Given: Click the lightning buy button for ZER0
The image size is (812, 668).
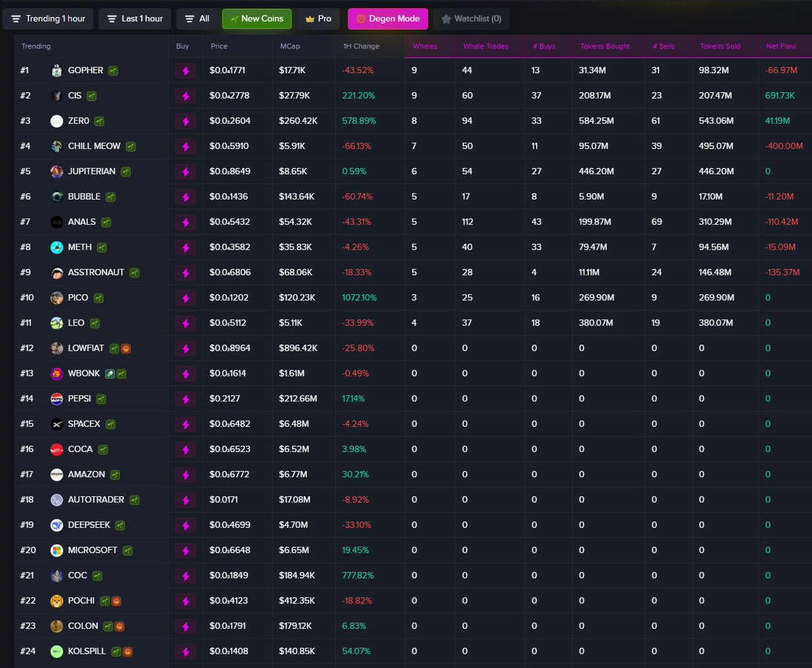Looking at the screenshot, I should [x=185, y=121].
